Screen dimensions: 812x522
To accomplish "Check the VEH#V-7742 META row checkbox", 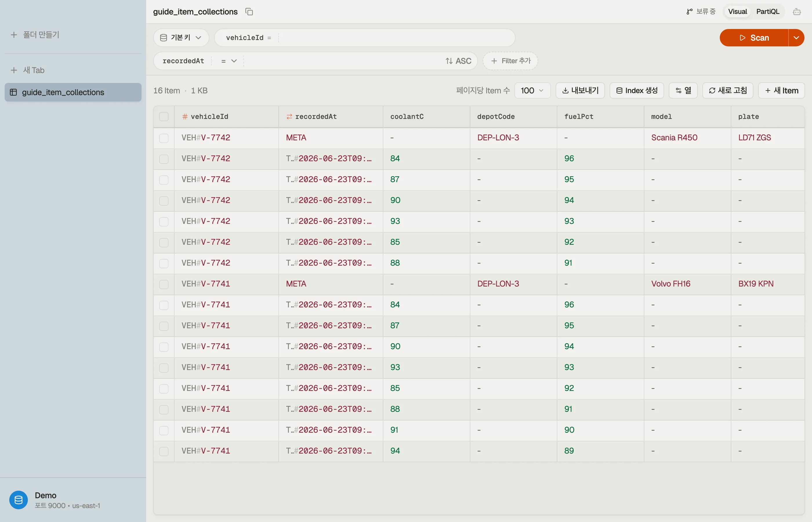I will tap(164, 138).
